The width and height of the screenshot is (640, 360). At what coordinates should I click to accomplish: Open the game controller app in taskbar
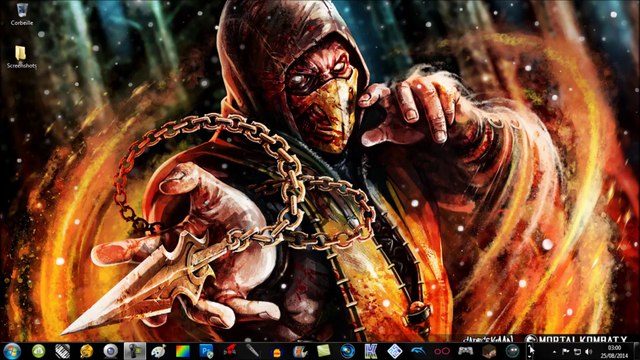465,351
